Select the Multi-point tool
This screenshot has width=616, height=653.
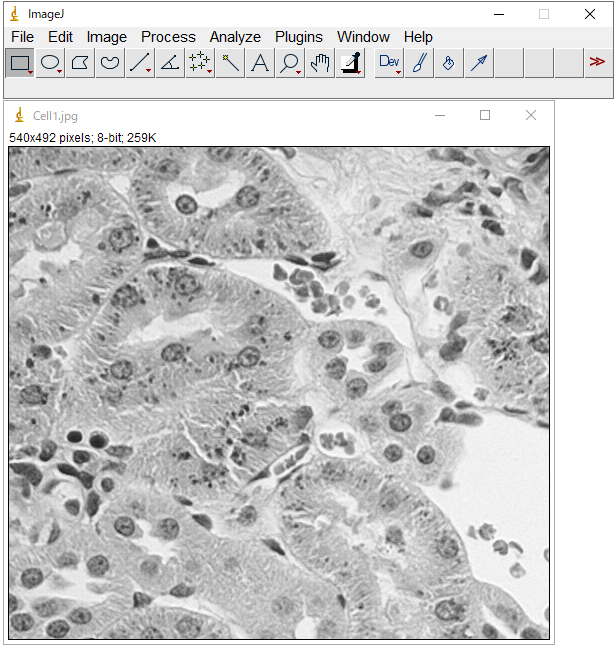[x=200, y=64]
